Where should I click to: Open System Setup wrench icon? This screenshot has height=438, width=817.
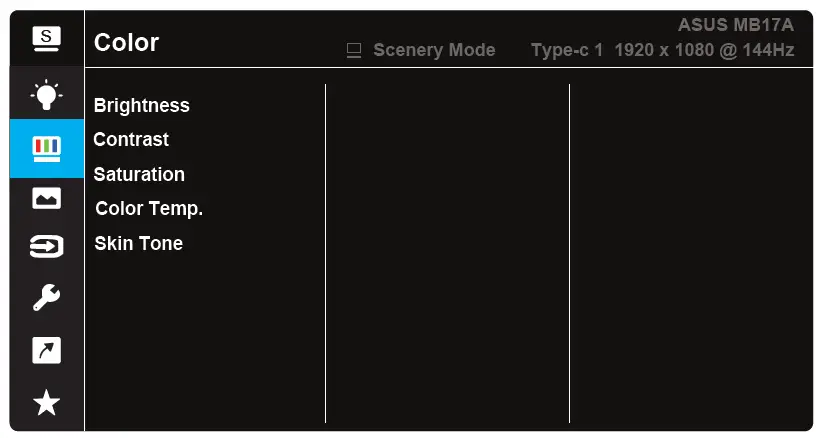pos(46,298)
